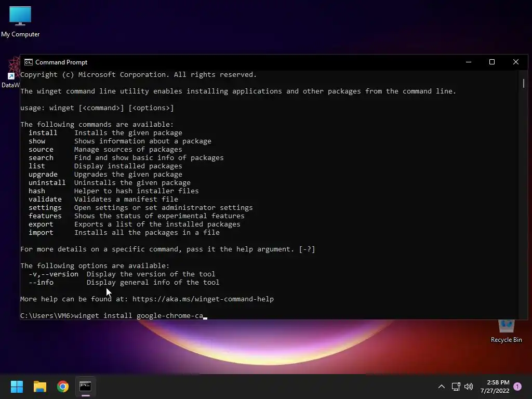Viewport: 532px width, 399px height.
Task: Click the 'hash' command name
Action: (x=37, y=191)
